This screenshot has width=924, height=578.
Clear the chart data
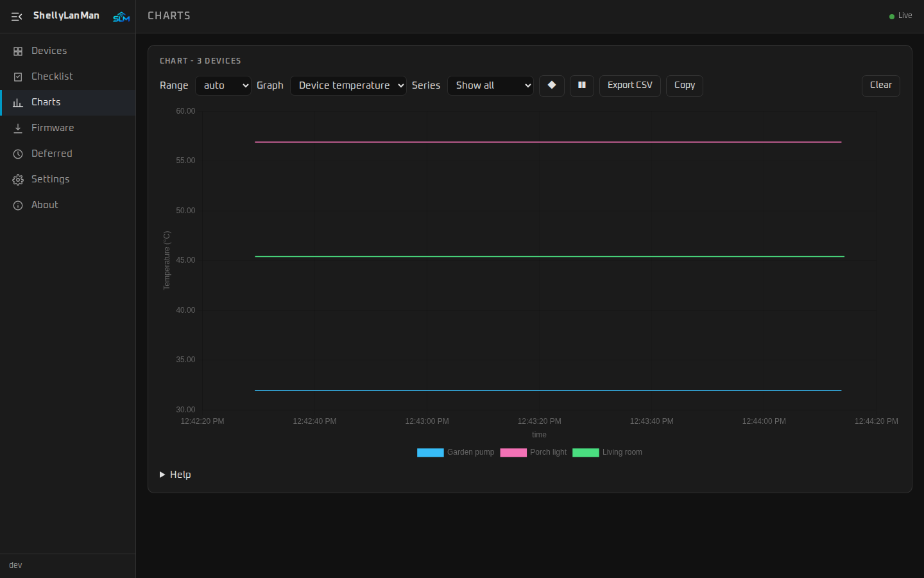[881, 85]
